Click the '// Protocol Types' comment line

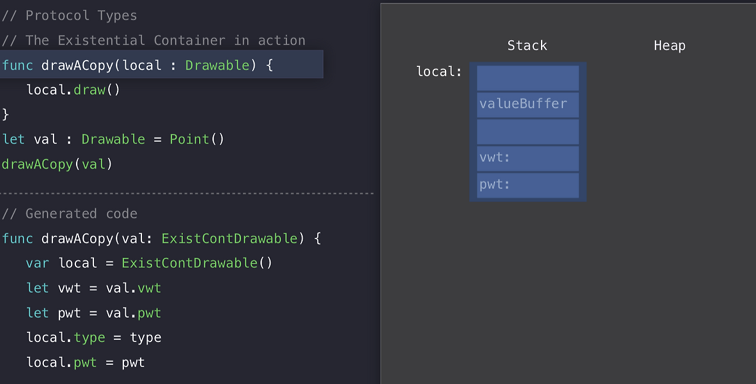click(69, 16)
